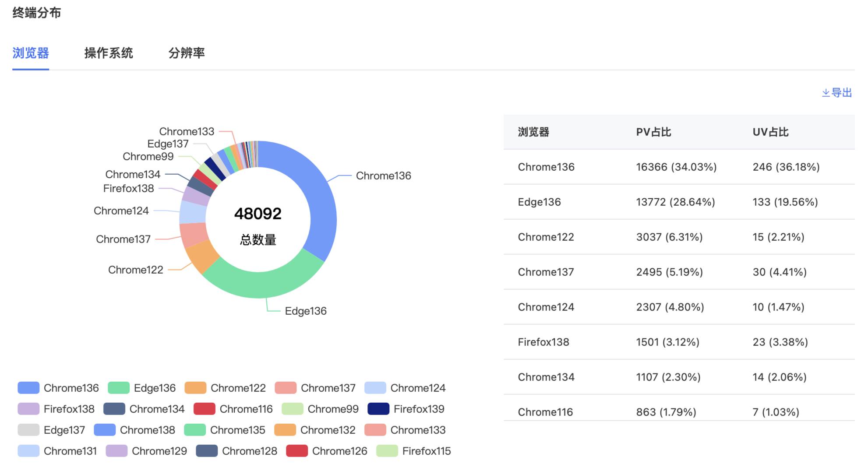Click UV value 133 (19.56%)
Viewport: 868px width, 464px height.
coord(785,202)
